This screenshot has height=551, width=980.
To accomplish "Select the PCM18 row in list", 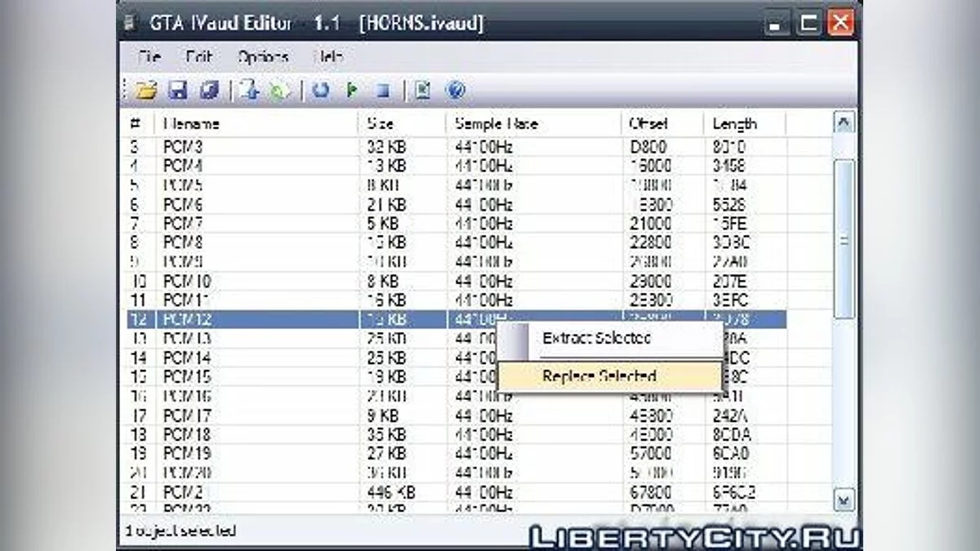I will pyautogui.click(x=187, y=434).
